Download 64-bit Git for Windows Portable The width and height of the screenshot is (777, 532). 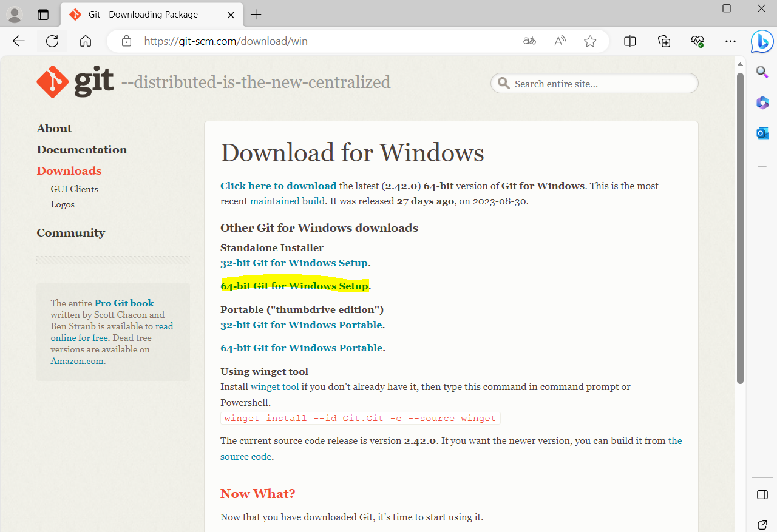(x=302, y=348)
